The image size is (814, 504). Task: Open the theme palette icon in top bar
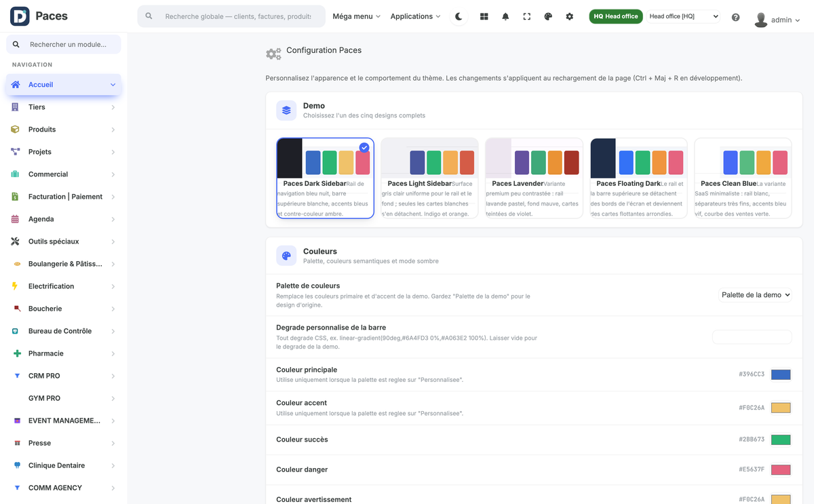click(548, 16)
